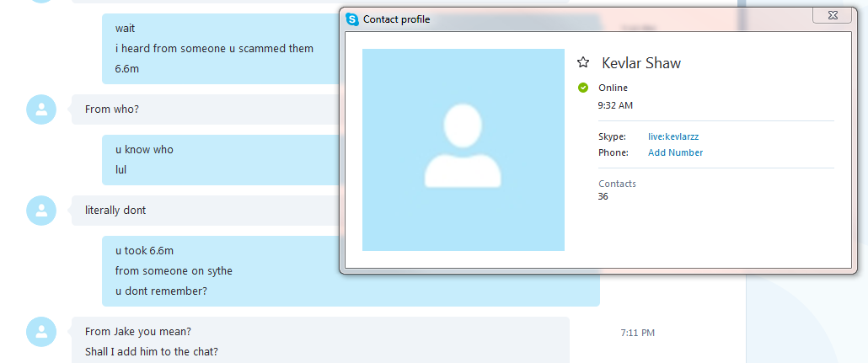The image size is (868, 363).
Task: Click the "literally dont" message
Action: (x=115, y=211)
